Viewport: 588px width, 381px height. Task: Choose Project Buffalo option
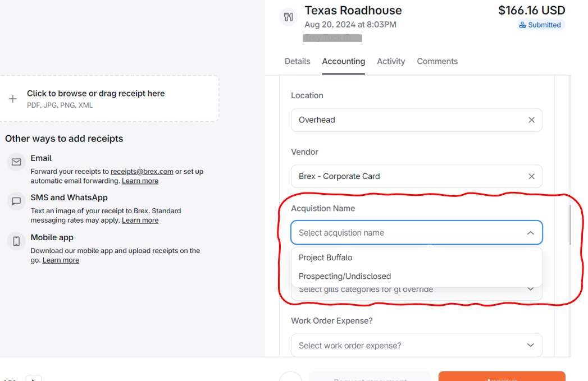click(417, 258)
